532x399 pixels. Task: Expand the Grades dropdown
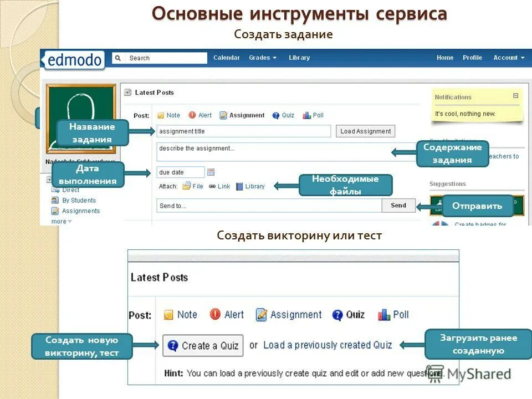[x=263, y=58]
